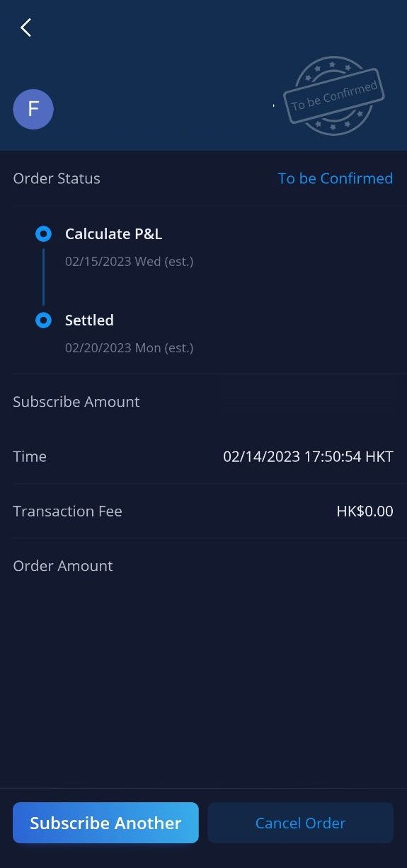Open the Subscribe Amount row
407x868 pixels.
tap(203, 402)
